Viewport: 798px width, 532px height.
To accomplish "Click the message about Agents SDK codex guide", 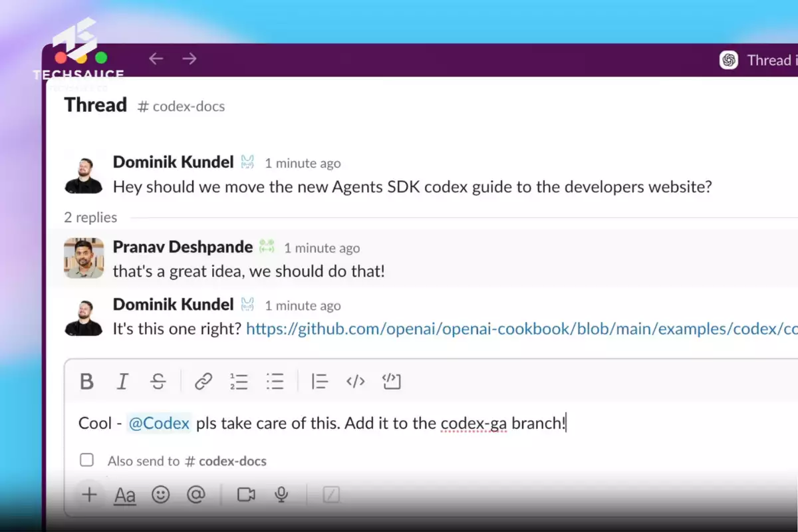I will pos(412,187).
